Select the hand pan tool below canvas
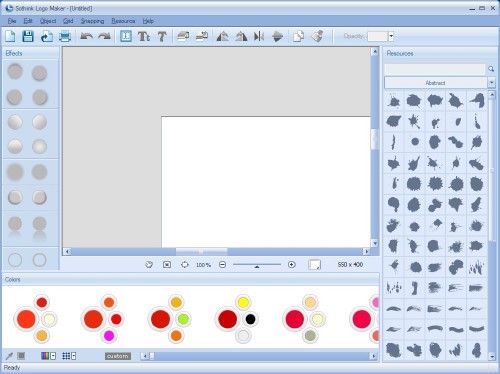The image size is (500, 374). (x=149, y=265)
